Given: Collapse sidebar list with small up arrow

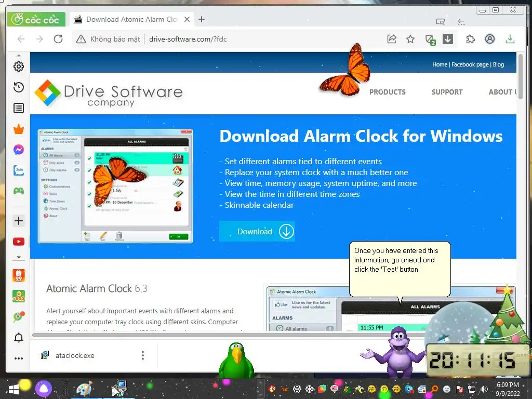Looking at the screenshot, I should 19,55.
